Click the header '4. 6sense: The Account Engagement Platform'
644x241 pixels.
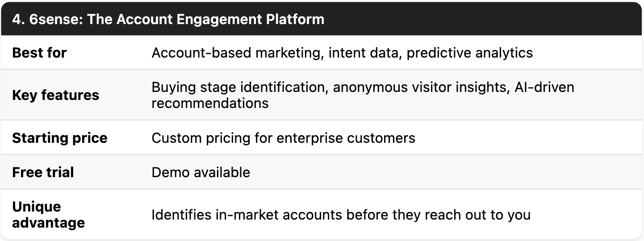tap(168, 20)
